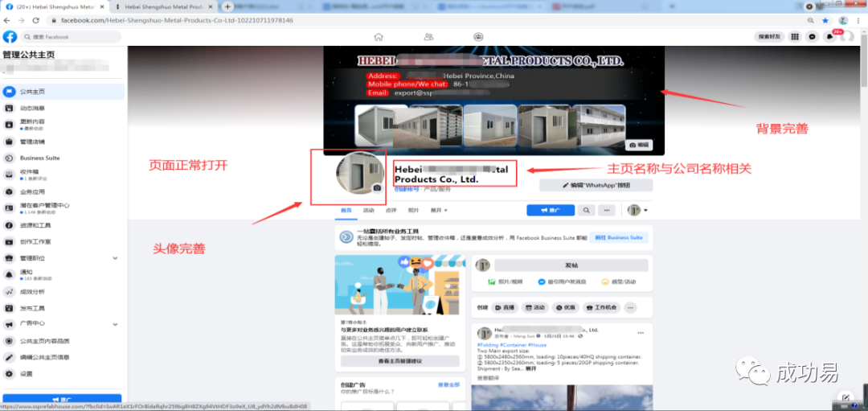The height and width of the screenshot is (411, 868).
Task: Click 公共主页内容品质 sidebar icon
Action: tap(9, 341)
